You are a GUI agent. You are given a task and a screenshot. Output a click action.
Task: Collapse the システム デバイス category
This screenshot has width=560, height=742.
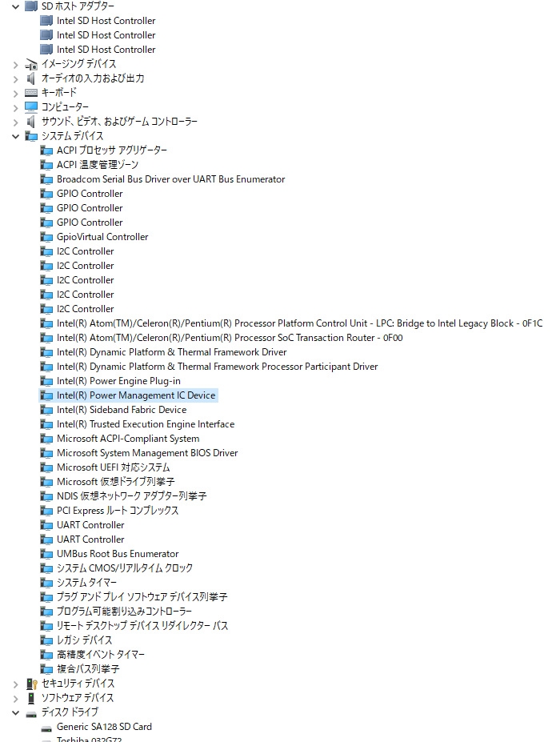pos(16,136)
